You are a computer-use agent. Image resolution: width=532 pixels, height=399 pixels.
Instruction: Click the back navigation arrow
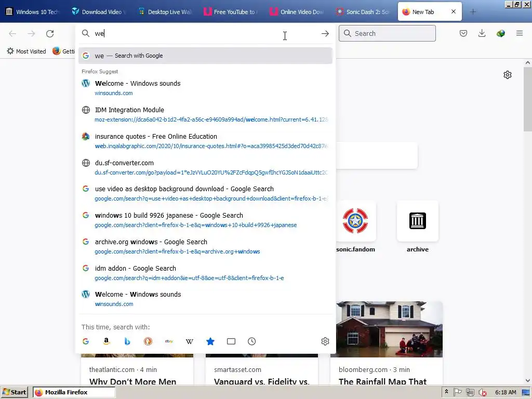(12, 34)
